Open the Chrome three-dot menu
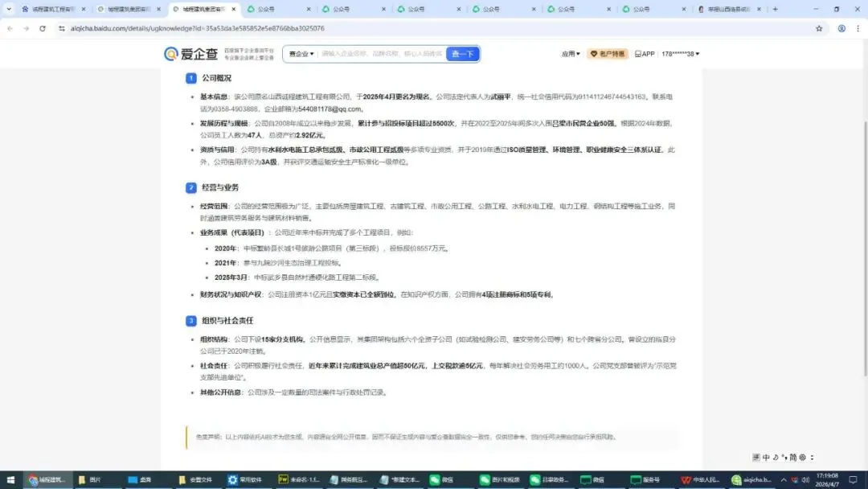 [x=858, y=28]
